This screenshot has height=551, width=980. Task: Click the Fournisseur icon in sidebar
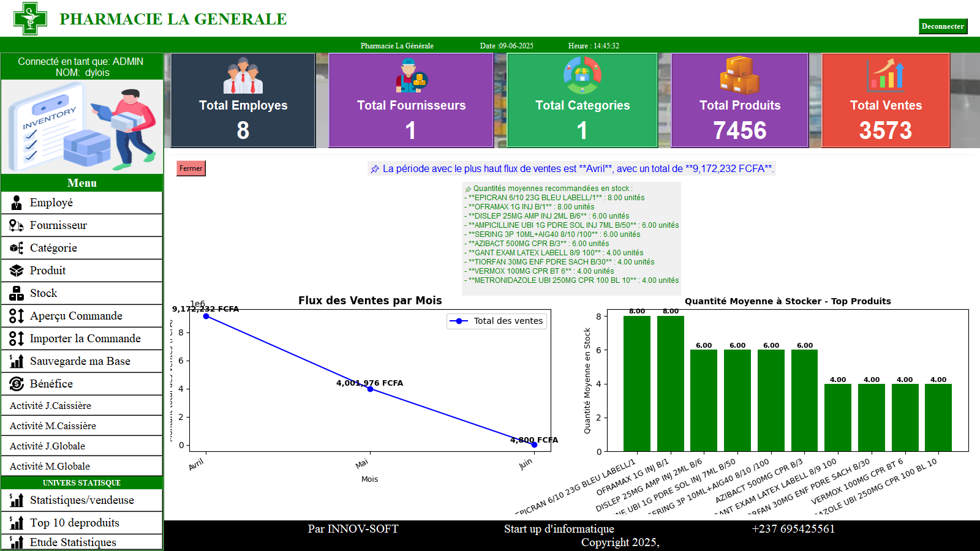pos(17,225)
